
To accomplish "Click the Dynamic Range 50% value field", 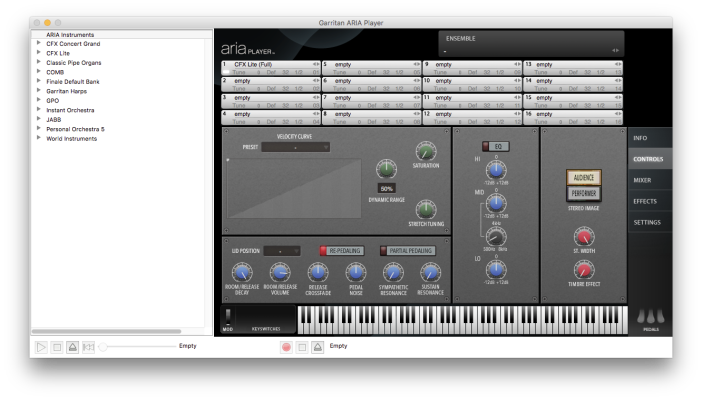I will [386, 189].
